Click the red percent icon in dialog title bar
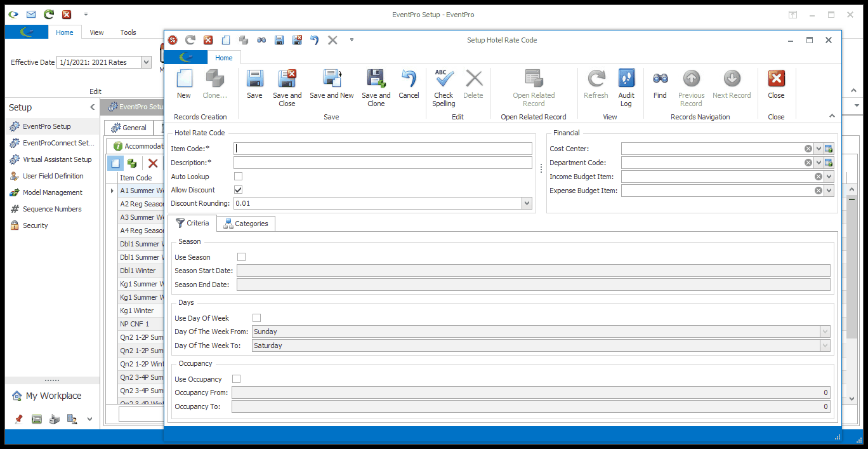This screenshot has width=868, height=449. (173, 40)
